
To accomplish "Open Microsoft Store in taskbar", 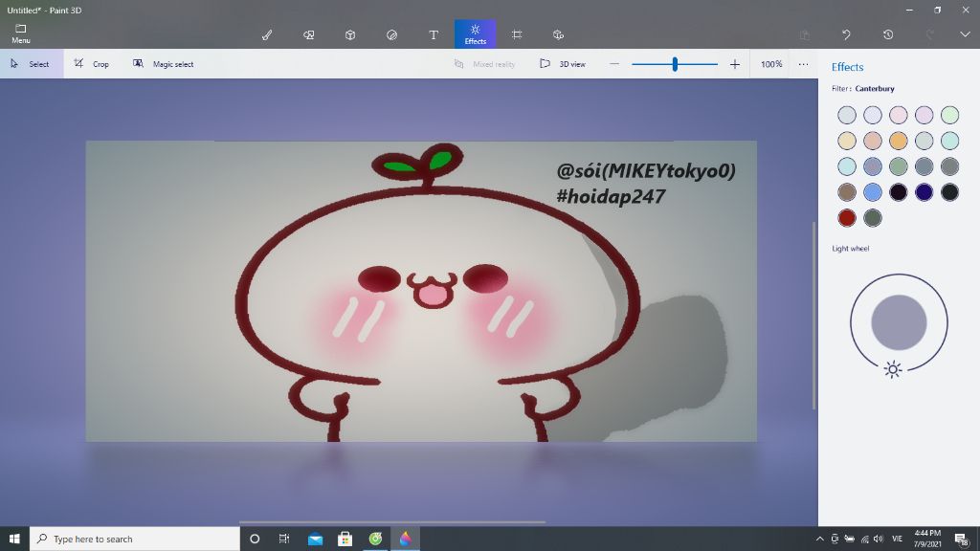I will tap(345, 539).
